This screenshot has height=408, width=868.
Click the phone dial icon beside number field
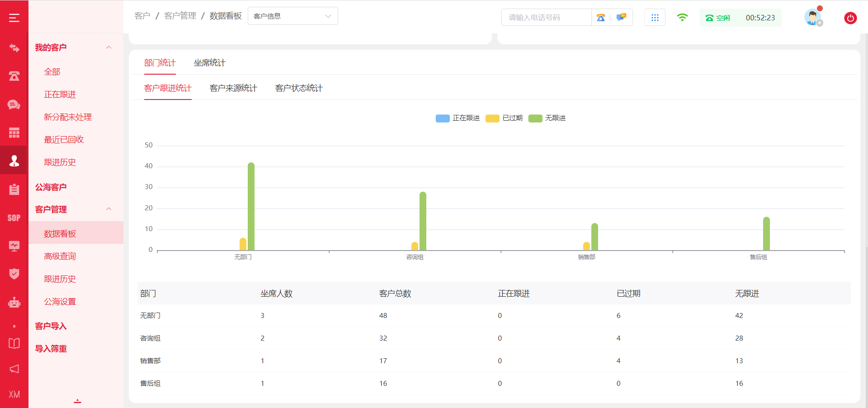coord(600,18)
